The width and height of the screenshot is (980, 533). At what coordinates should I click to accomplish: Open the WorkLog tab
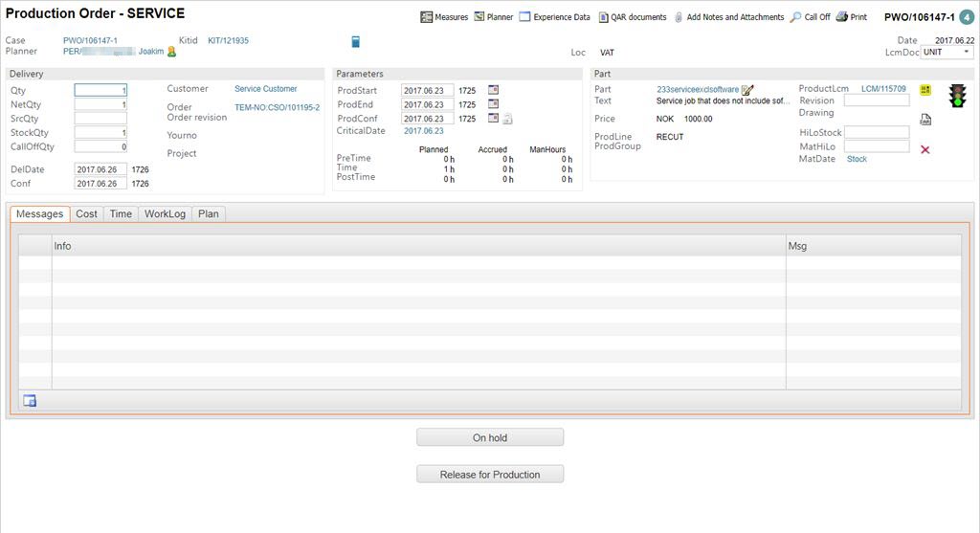pyautogui.click(x=165, y=214)
